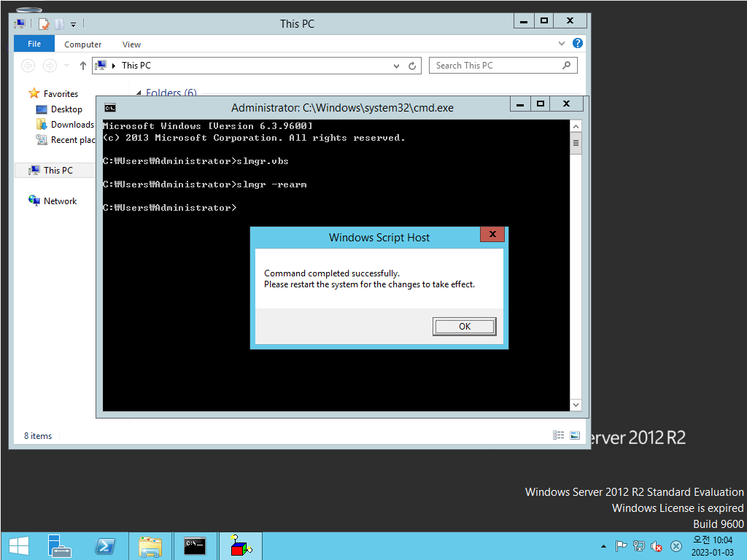This screenshot has height=560, width=747.
Task: Expand address bar history dropdown
Action: pyautogui.click(x=396, y=66)
